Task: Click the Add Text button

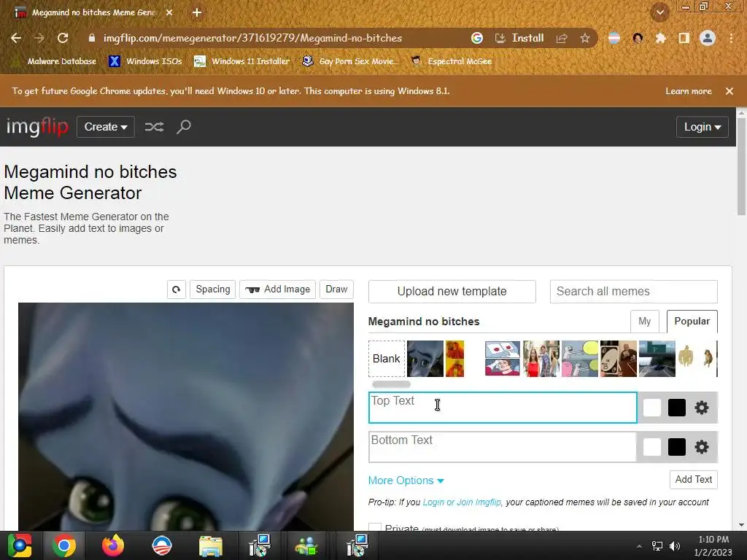Action: coord(693,480)
